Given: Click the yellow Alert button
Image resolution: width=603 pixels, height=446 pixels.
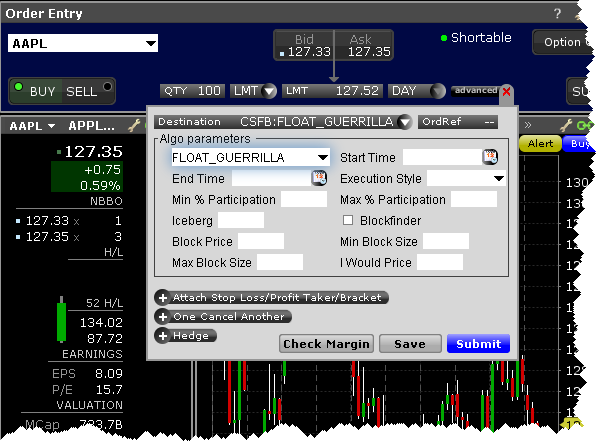Looking at the screenshot, I should (x=540, y=144).
